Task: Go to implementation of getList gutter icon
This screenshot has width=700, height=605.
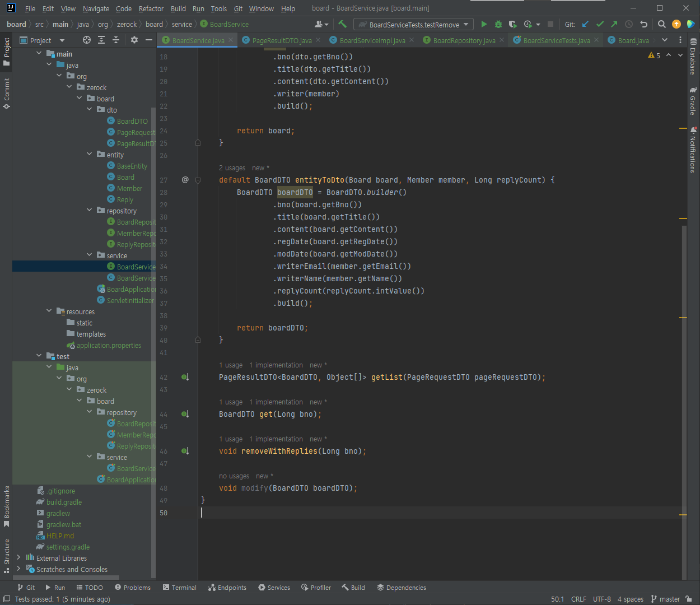Action: tap(185, 377)
